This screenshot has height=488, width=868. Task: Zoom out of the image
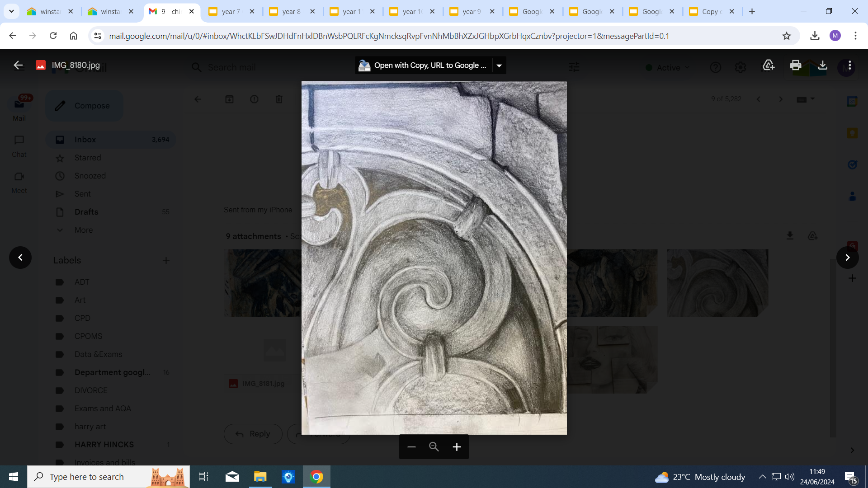coord(411,447)
